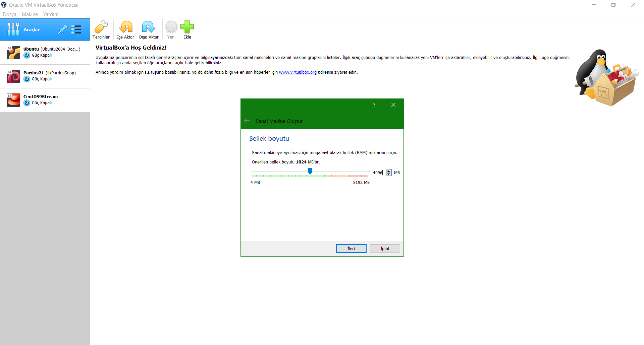Click the 4096 memory input field
Screen dimensions: 644x345
point(379,172)
